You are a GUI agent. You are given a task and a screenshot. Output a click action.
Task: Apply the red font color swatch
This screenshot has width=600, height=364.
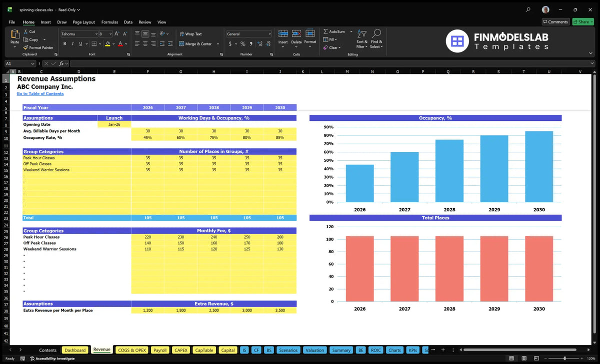click(x=120, y=44)
